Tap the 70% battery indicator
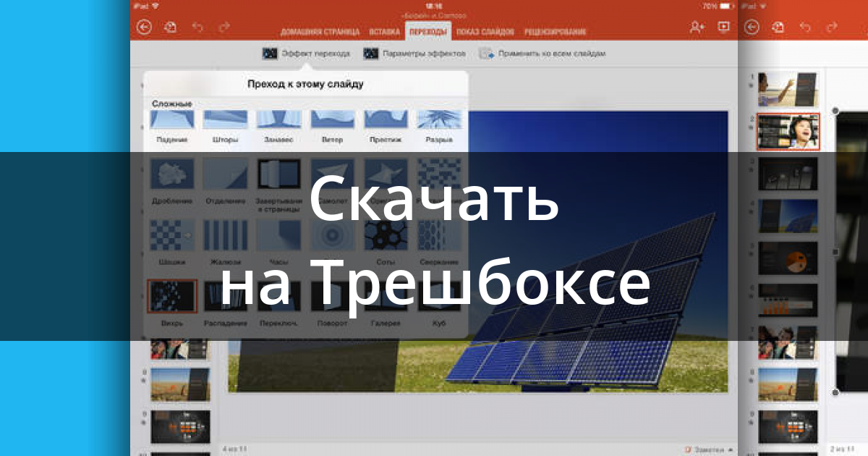The image size is (868, 456). [x=718, y=5]
